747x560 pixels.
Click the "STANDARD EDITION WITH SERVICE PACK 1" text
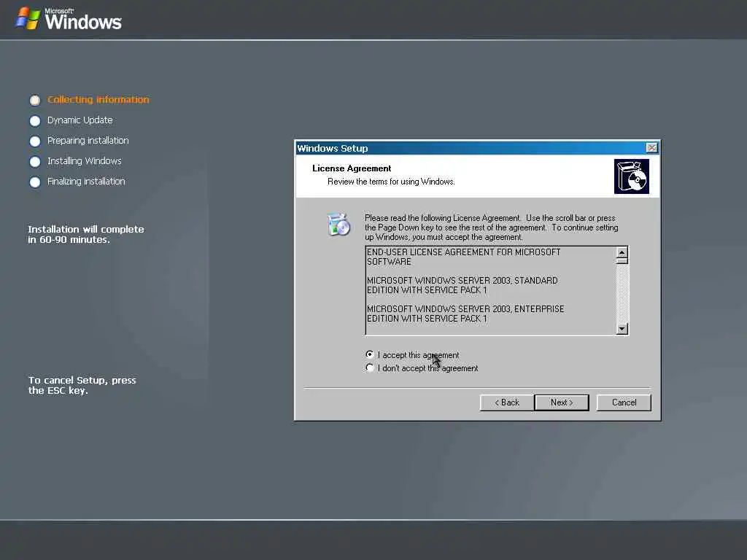462,285
